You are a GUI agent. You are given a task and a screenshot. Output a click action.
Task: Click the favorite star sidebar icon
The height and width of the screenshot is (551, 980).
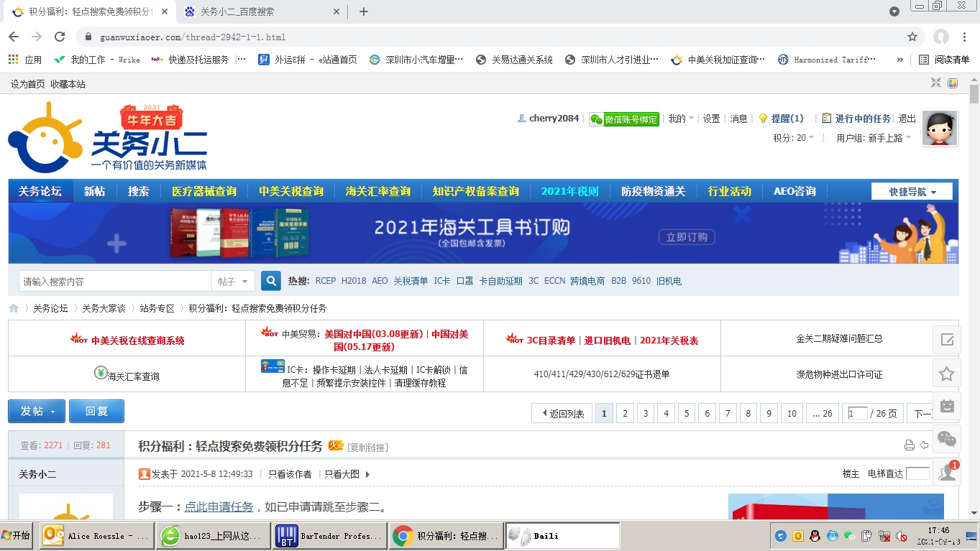tap(947, 373)
